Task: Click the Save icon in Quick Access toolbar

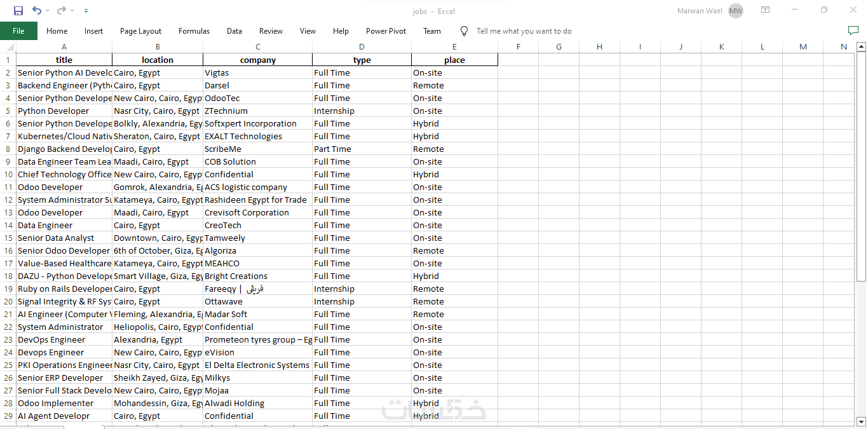Action: 18,11
